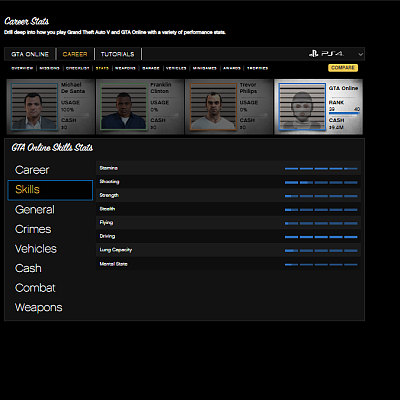The width and height of the screenshot is (400, 400).
Task: Select Career in the stats sidebar
Action: (32, 170)
